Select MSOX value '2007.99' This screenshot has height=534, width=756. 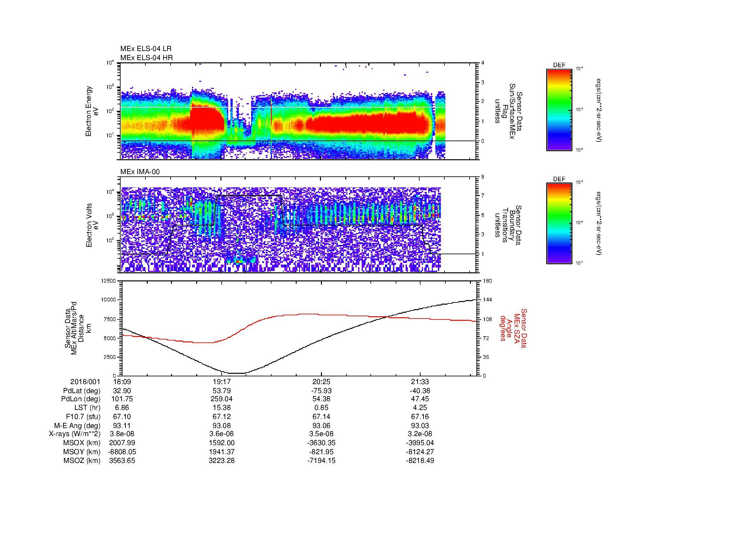(x=122, y=443)
